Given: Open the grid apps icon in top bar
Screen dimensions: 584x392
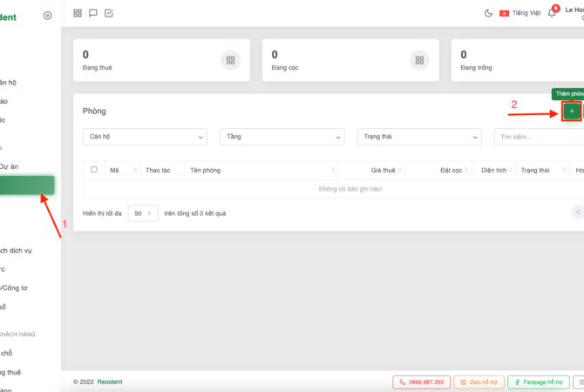Looking at the screenshot, I should (x=78, y=13).
